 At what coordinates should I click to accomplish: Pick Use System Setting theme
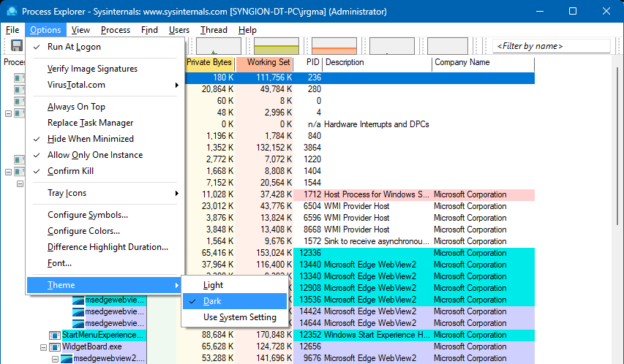coord(235,317)
